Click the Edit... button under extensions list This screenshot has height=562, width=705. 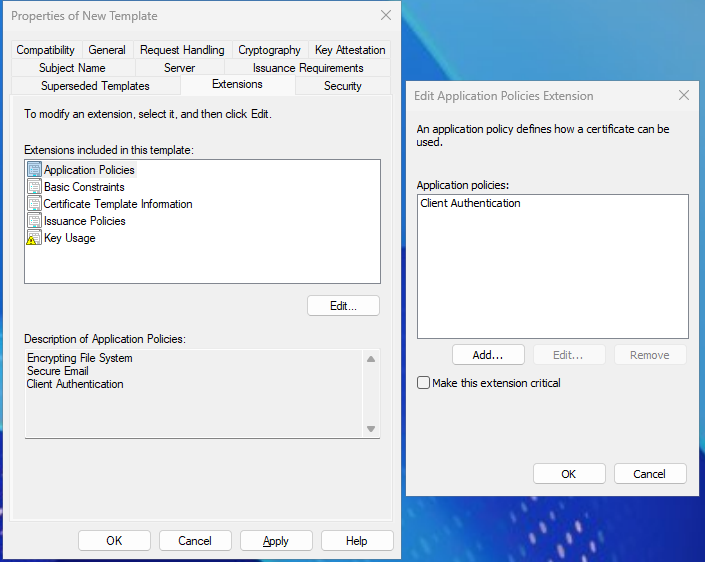[x=343, y=306]
